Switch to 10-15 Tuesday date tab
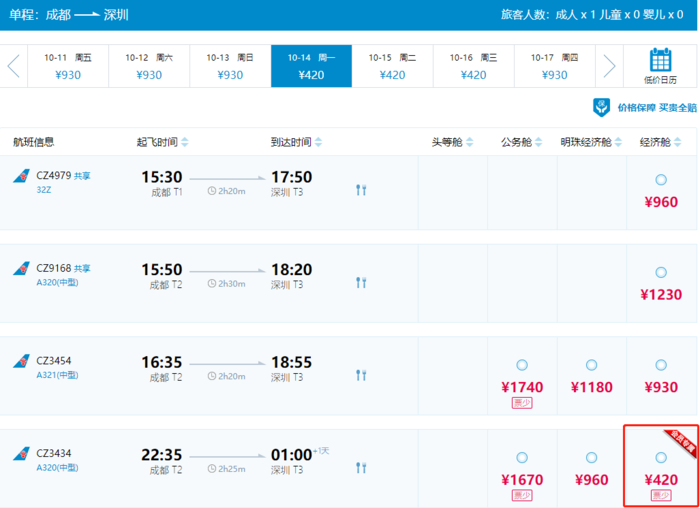This screenshot has width=700, height=508. click(392, 66)
